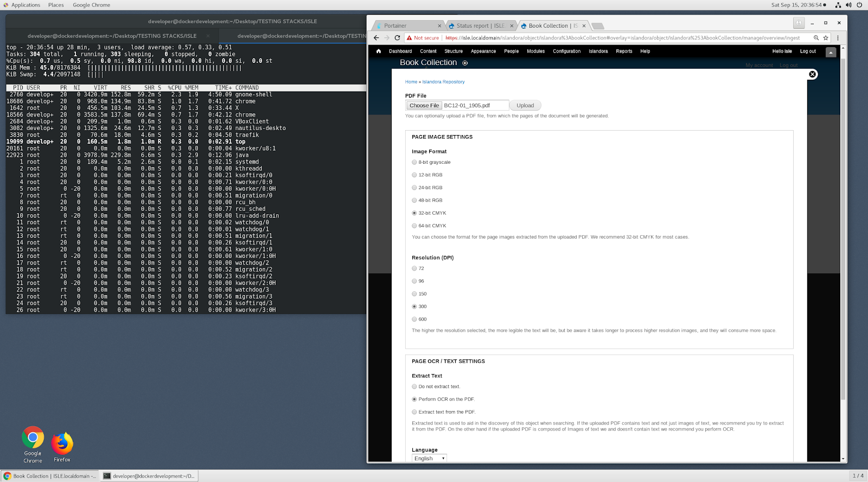The height and width of the screenshot is (482, 868).
Task: Click the browser page vertical scrollbar
Action: [x=843, y=228]
